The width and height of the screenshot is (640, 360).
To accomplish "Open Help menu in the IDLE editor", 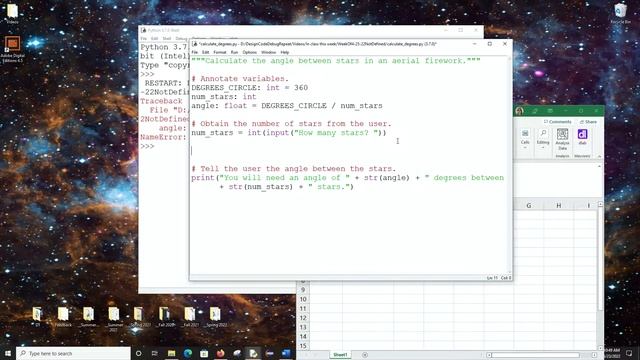I will (284, 52).
